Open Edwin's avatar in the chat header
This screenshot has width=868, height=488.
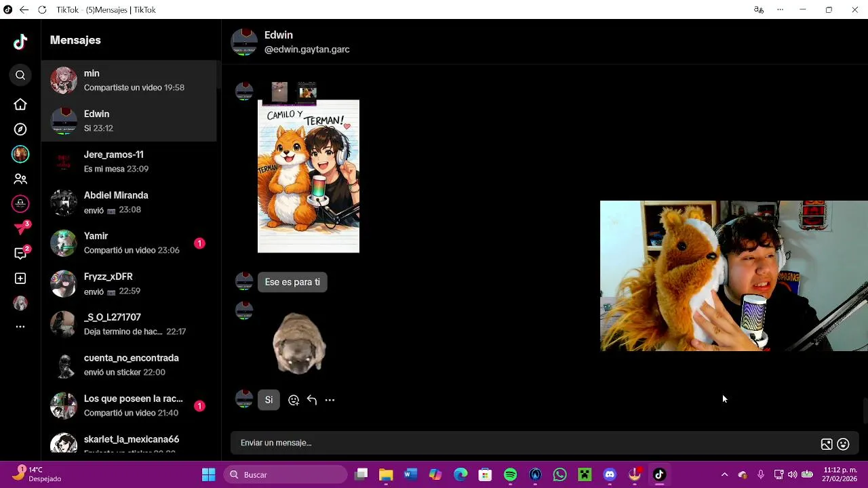coord(244,42)
